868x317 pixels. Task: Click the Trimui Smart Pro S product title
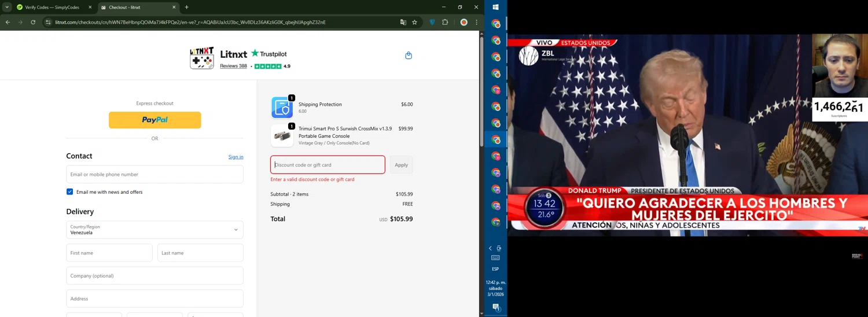(x=345, y=132)
